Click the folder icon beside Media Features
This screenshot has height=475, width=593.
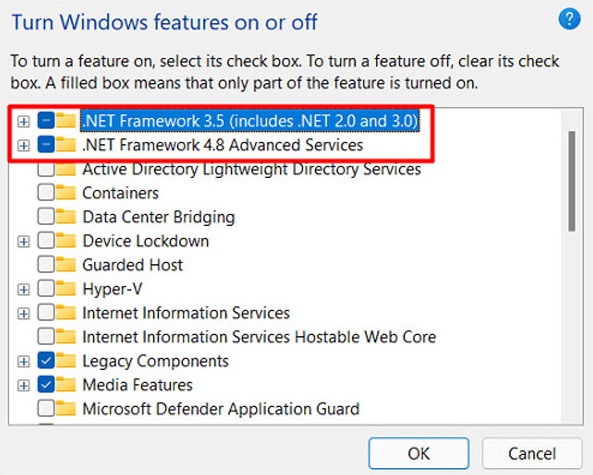(66, 385)
